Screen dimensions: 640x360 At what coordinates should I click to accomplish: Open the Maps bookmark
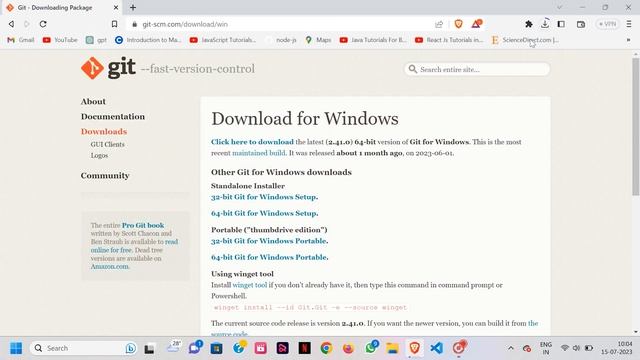(318, 40)
